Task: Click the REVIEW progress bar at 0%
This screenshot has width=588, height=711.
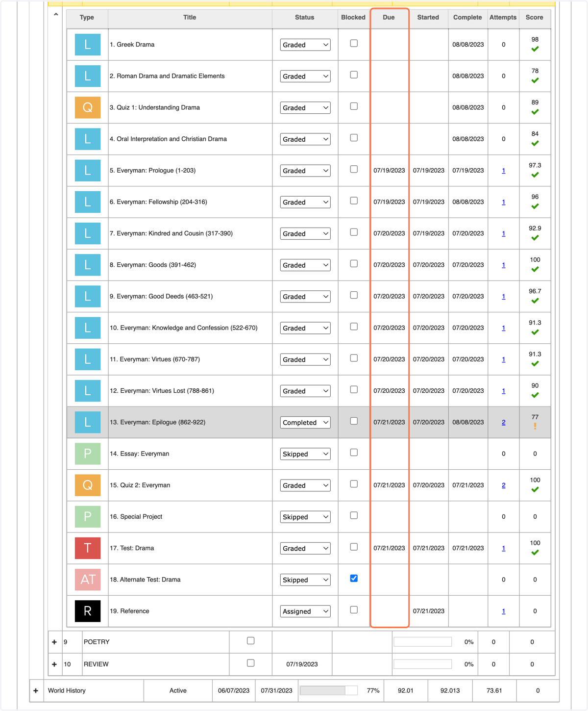Action: [422, 664]
